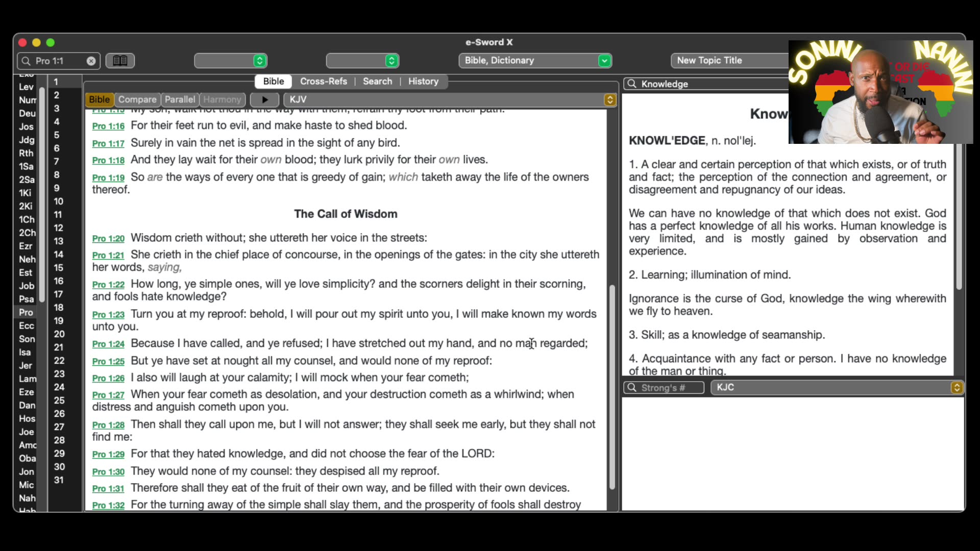Select chapter 15 in chapter list
The image size is (980, 551).
[x=59, y=268]
